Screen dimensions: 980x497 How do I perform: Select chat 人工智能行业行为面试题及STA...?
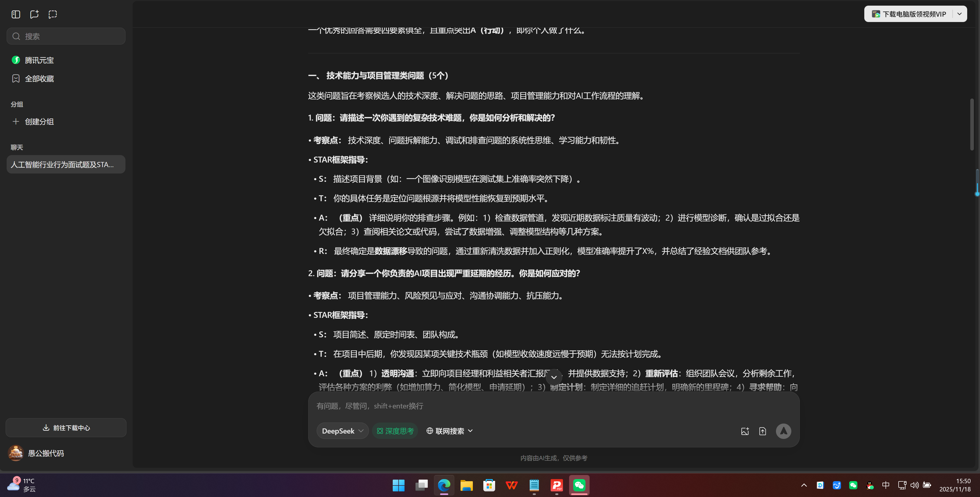click(x=66, y=164)
